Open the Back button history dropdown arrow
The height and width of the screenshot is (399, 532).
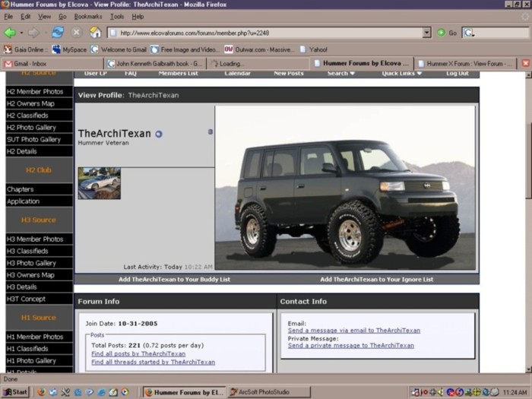point(21,33)
